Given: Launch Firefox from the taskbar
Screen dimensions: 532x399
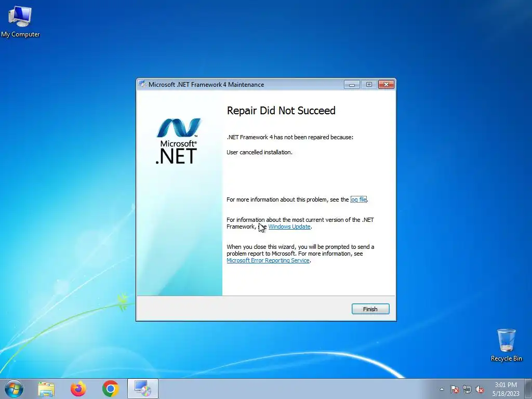Looking at the screenshot, I should click(78, 389).
